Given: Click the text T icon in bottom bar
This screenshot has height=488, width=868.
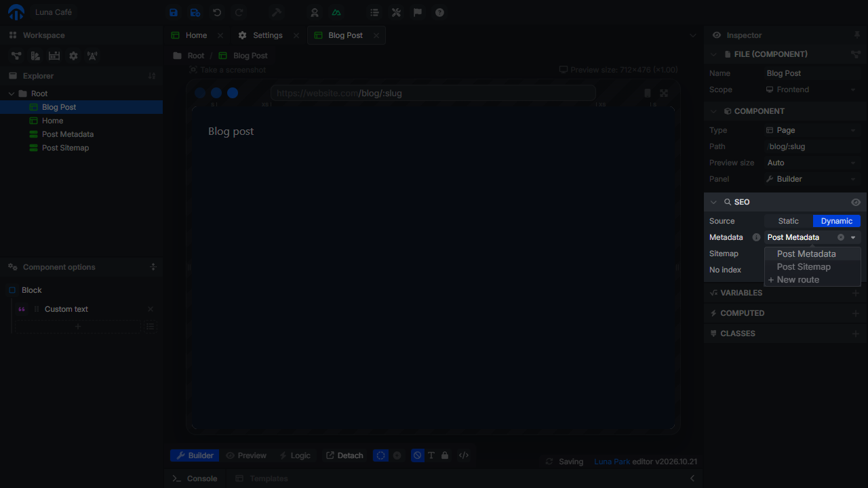Looking at the screenshot, I should pyautogui.click(x=431, y=455).
